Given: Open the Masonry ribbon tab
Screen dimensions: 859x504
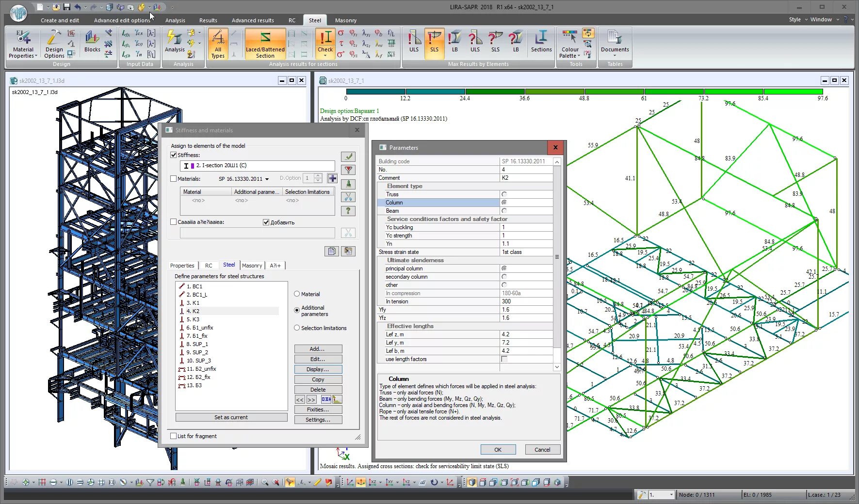Looking at the screenshot, I should 345,20.
